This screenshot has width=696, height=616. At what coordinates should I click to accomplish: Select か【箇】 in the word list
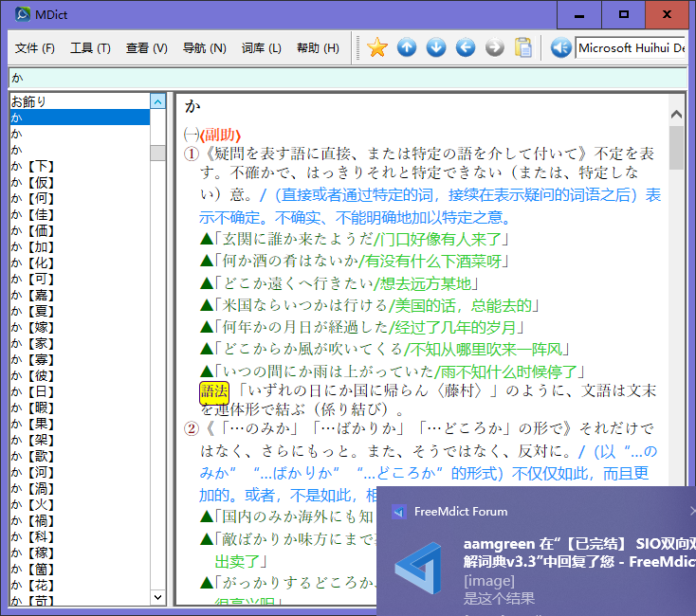coord(80,569)
